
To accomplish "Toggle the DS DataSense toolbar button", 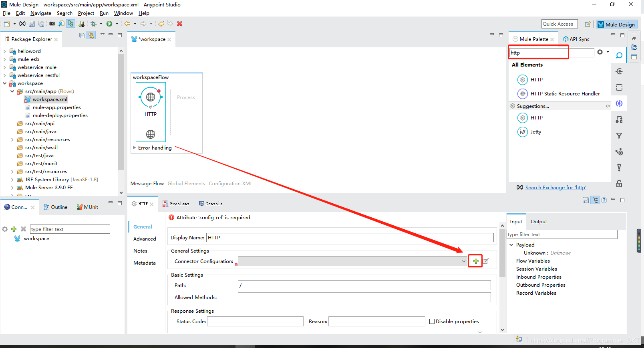I will pyautogui.click(x=70, y=24).
